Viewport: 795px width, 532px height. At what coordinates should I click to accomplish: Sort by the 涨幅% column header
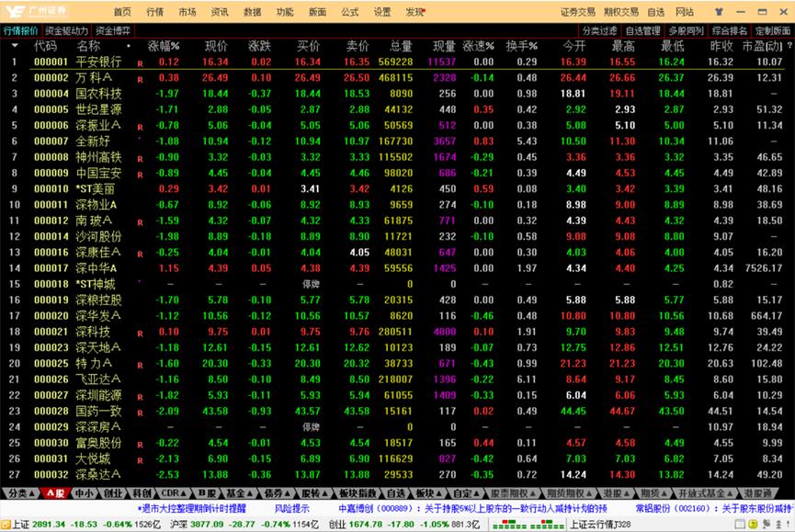(x=164, y=46)
